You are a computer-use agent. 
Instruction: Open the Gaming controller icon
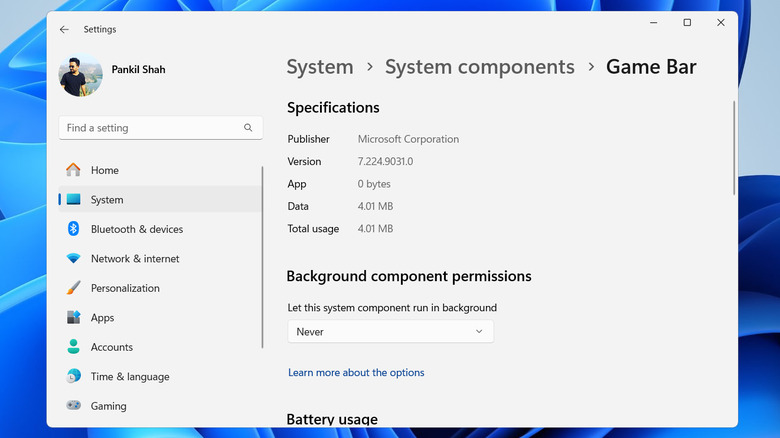(73, 406)
